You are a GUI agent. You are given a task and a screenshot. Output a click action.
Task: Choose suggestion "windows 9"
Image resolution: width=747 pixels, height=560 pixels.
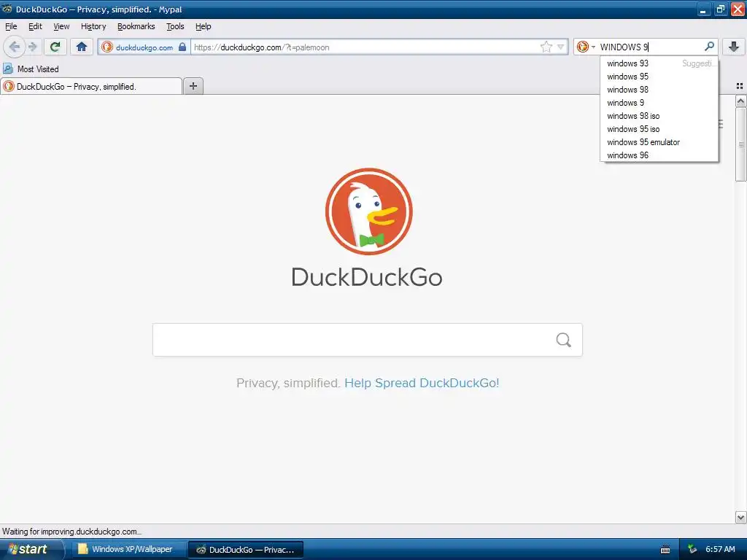tap(659, 103)
